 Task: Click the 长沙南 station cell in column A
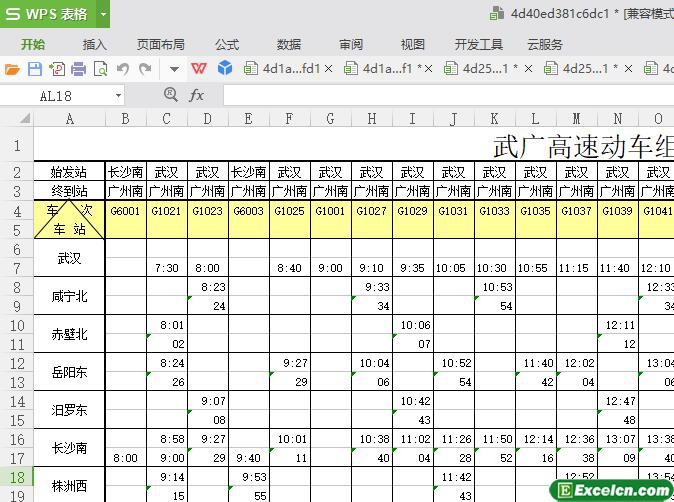point(69,448)
